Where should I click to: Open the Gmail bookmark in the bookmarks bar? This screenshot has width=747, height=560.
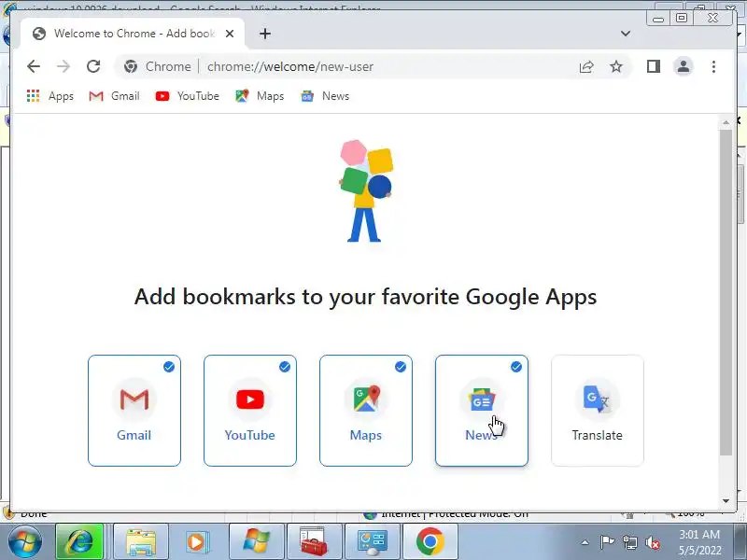coord(114,96)
